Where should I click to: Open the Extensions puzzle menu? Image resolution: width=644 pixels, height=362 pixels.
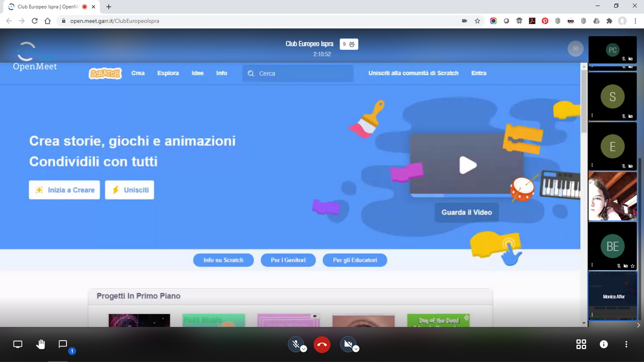(x=609, y=21)
